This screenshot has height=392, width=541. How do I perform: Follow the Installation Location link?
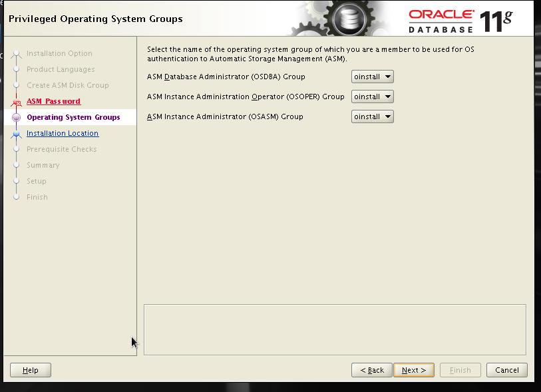62,132
